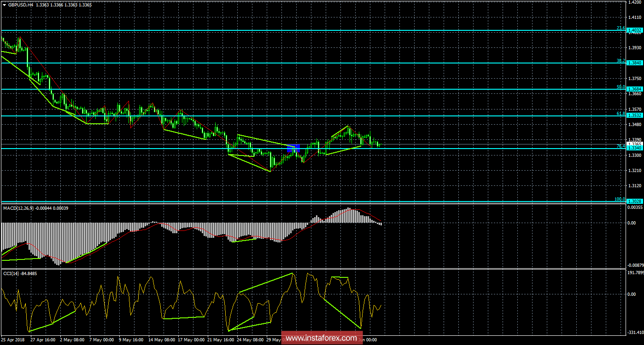Click the 1.3684 price tag on axis
This screenshot has width=644, height=345.
click(x=635, y=89)
